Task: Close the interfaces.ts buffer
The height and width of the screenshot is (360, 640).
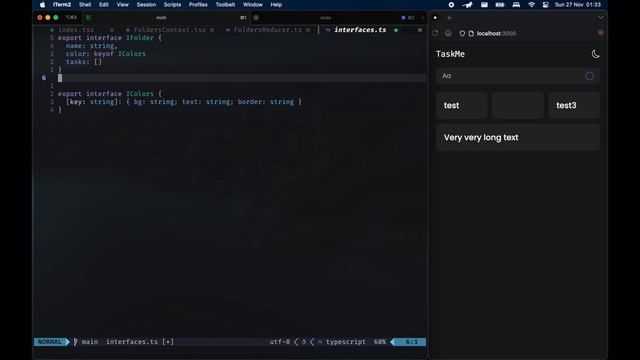Action: click(420, 30)
